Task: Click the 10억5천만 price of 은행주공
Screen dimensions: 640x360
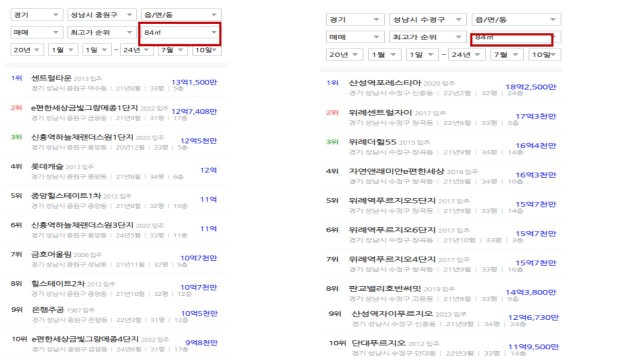Action: (199, 313)
